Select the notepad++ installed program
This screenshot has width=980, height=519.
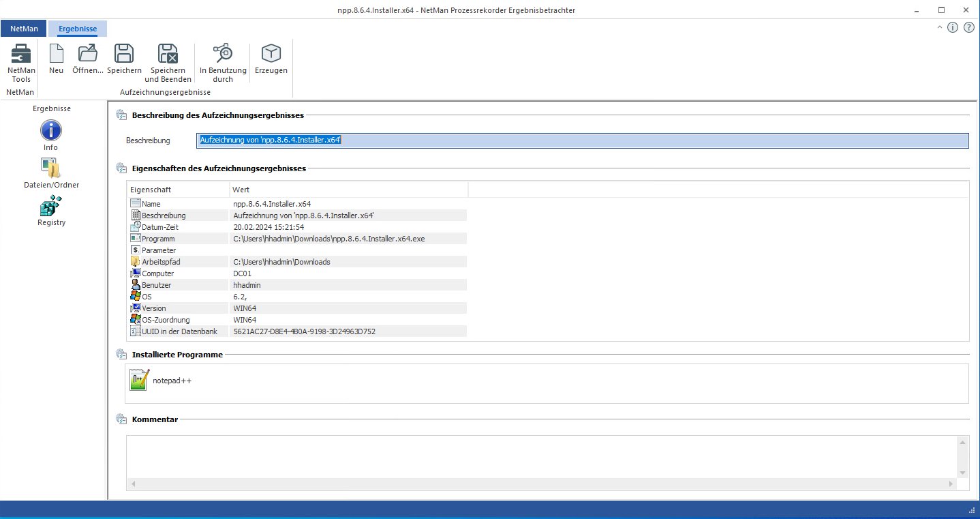140,380
